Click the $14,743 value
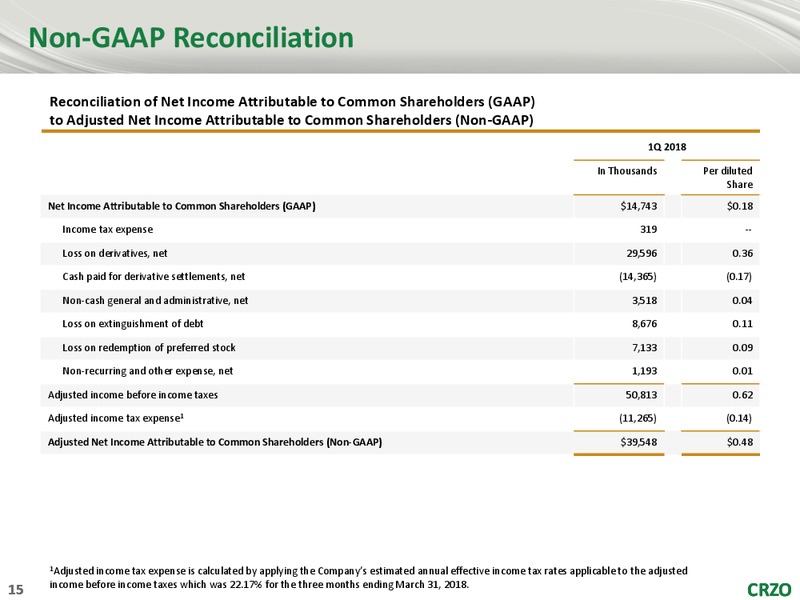This screenshot has width=800, height=600. [639, 206]
